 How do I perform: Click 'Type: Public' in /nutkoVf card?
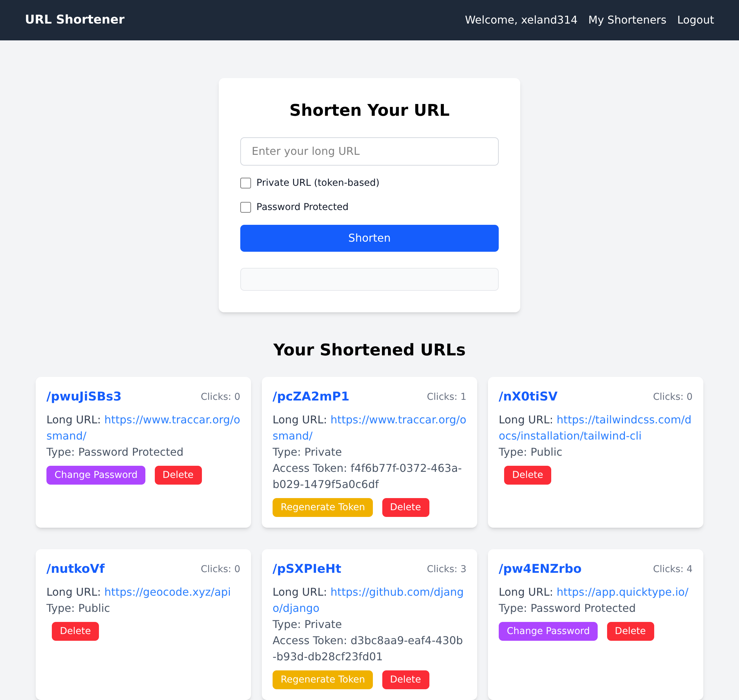pos(78,608)
